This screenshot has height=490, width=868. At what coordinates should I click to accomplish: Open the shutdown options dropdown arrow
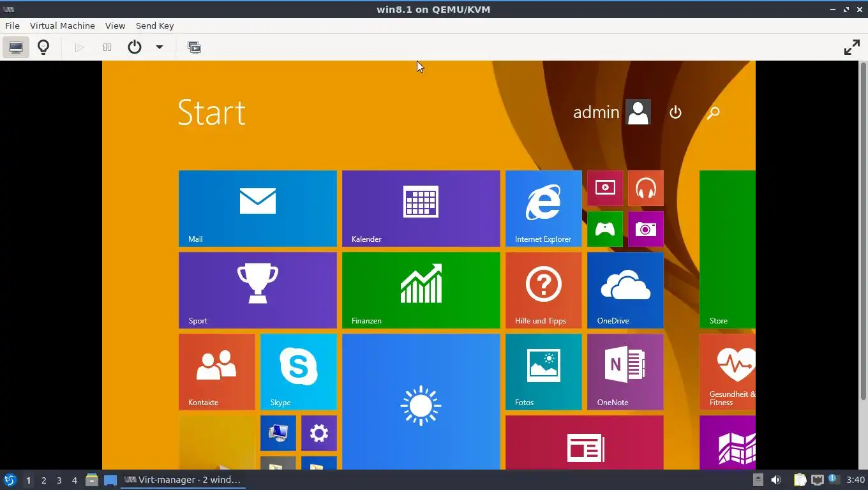(160, 47)
